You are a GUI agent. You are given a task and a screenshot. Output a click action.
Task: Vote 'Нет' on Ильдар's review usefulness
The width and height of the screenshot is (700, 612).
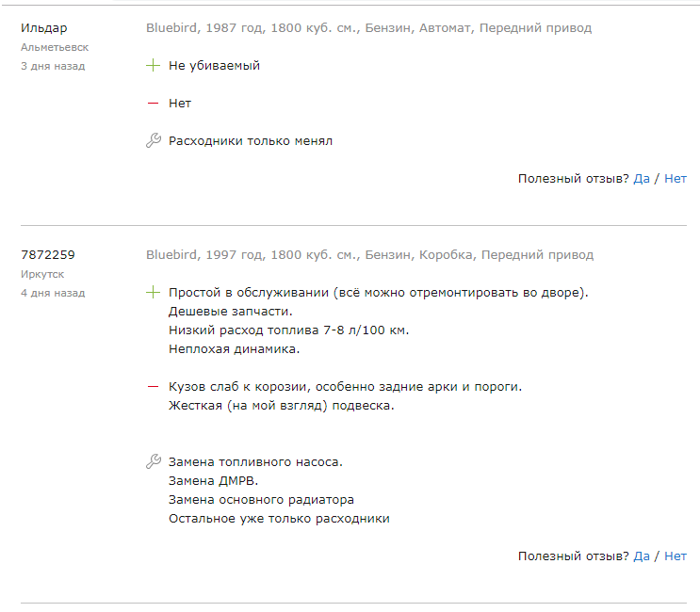tap(676, 179)
